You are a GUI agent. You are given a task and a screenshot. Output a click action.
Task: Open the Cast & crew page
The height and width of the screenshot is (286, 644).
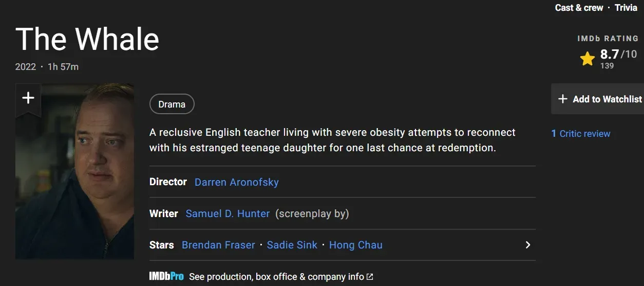[x=579, y=8]
